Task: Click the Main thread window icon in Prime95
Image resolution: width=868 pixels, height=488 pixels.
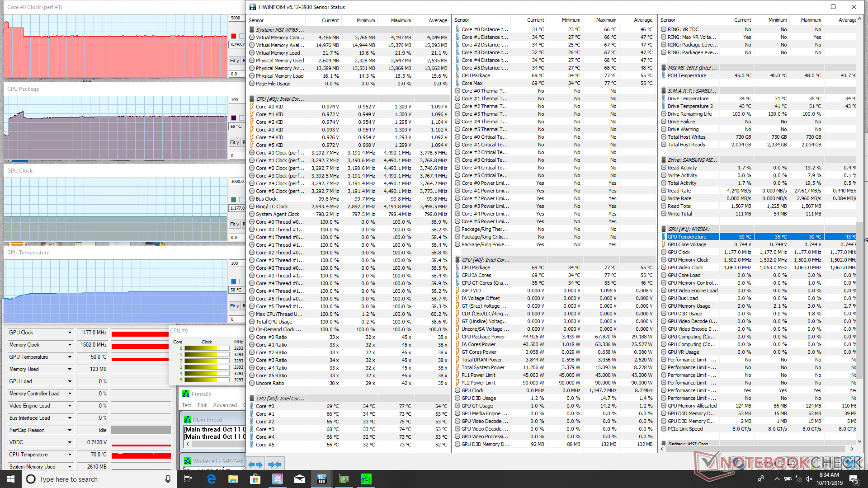Action: coord(188,419)
